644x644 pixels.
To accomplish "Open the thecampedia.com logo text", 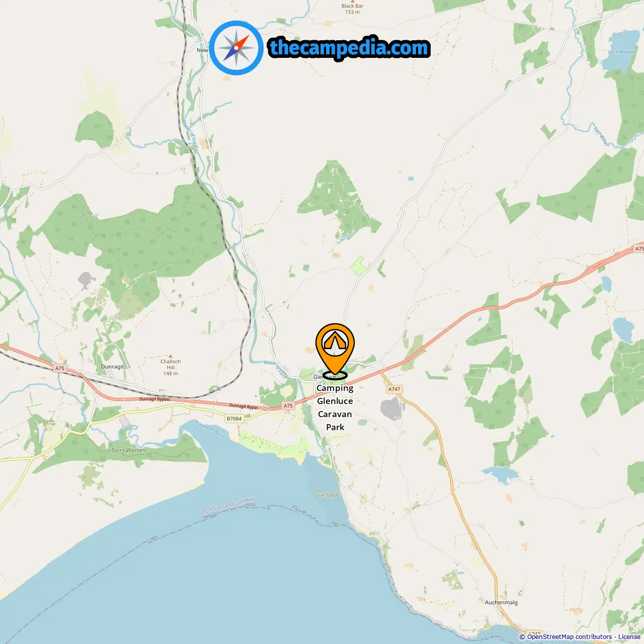I will pyautogui.click(x=349, y=48).
